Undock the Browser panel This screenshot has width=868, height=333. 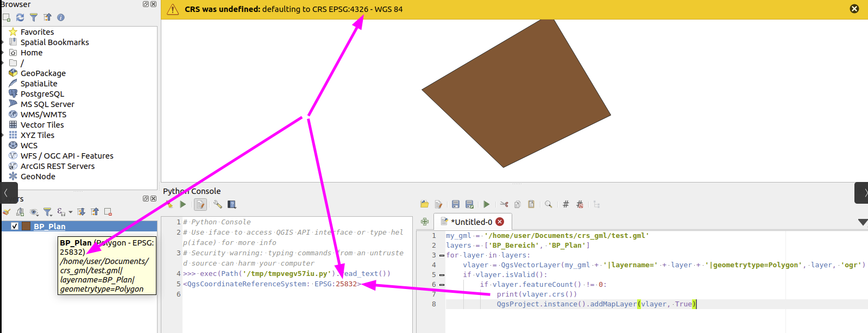click(146, 4)
